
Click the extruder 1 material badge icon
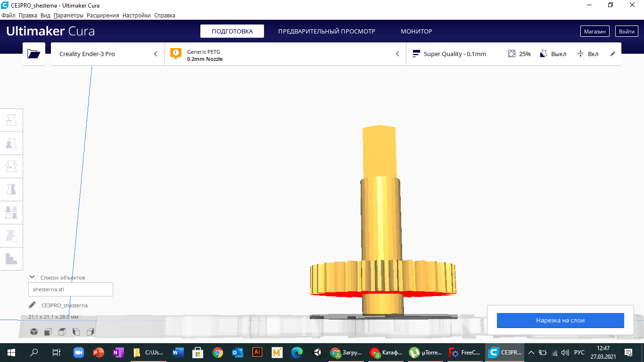(176, 53)
